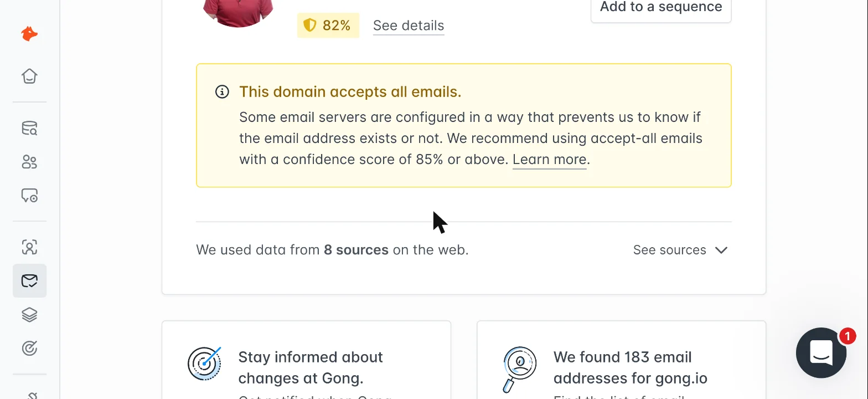
Task: Follow the Learn more link
Action: pyautogui.click(x=549, y=160)
